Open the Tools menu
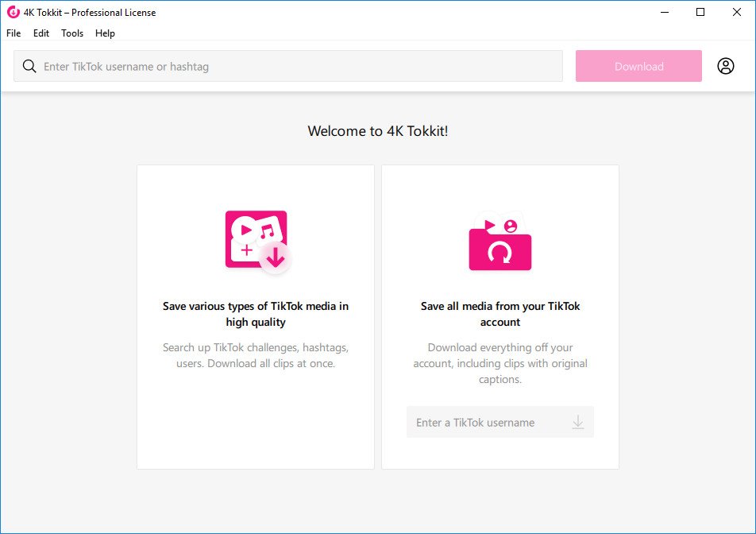The image size is (756, 534). pyautogui.click(x=72, y=33)
